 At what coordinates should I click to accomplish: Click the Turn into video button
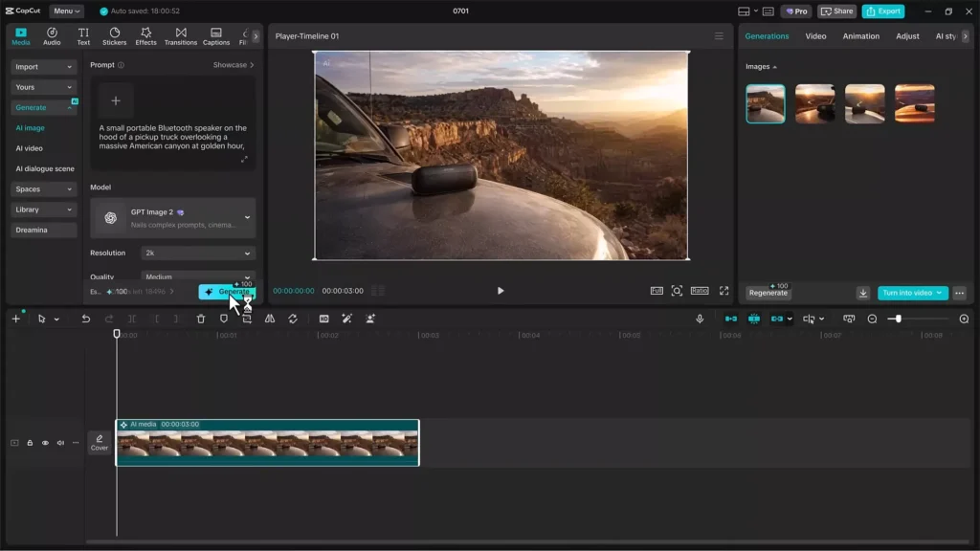(x=912, y=293)
